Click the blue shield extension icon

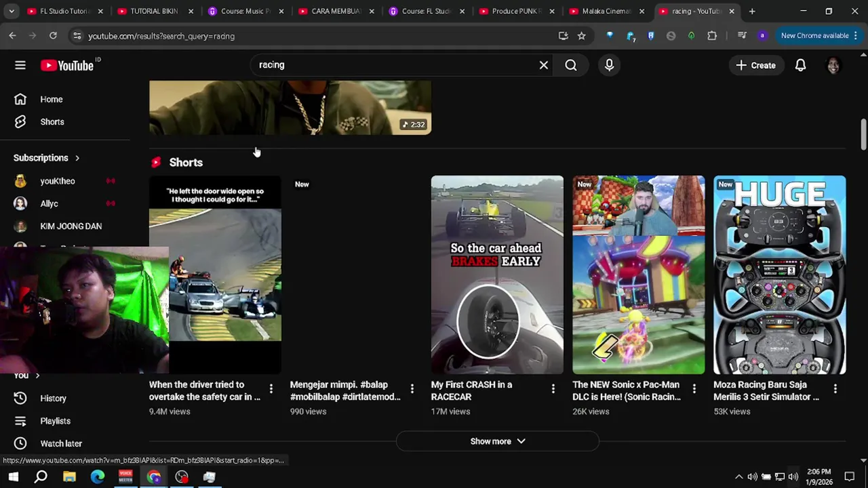651,35
